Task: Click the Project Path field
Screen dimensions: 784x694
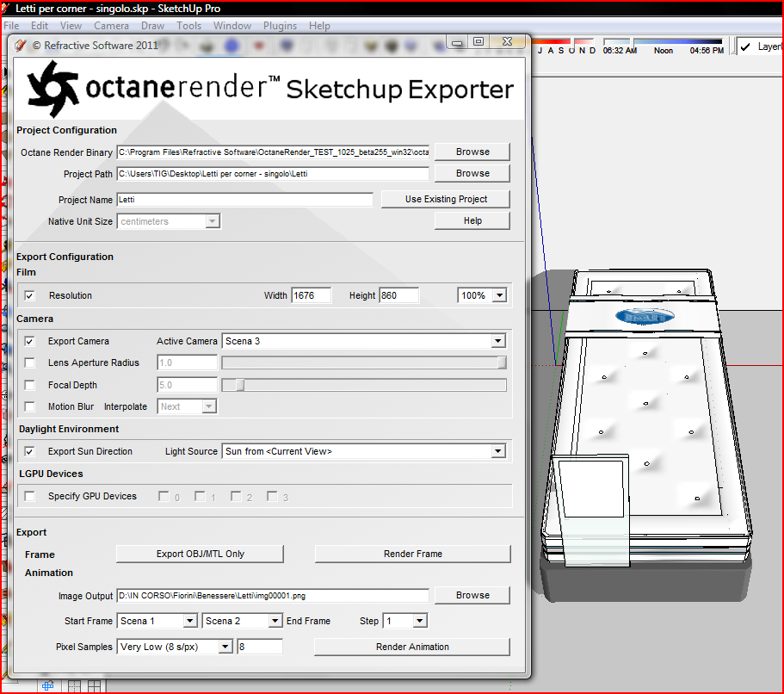Action: tap(273, 174)
